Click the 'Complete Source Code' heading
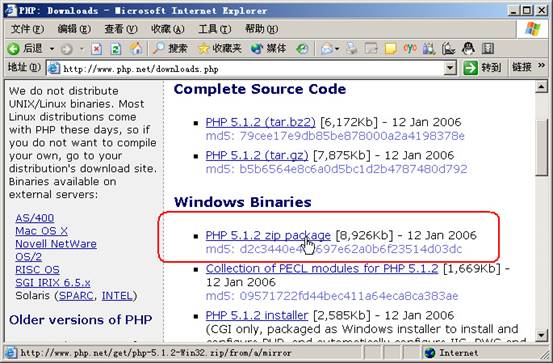Viewport: 553px width, 363px height. point(260,89)
